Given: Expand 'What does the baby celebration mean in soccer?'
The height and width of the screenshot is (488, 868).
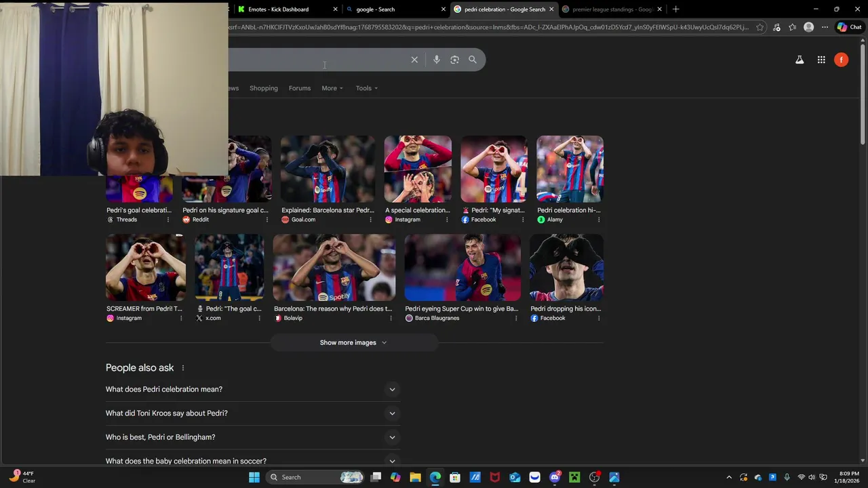Looking at the screenshot, I should click(252, 461).
